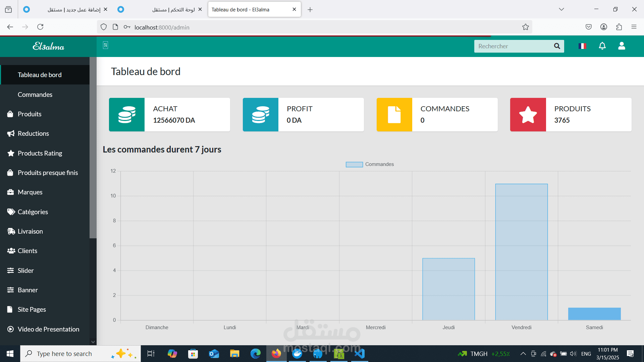Viewport: 644px width, 362px height.
Task: Click in the Rechercher search field
Action: coord(513,46)
